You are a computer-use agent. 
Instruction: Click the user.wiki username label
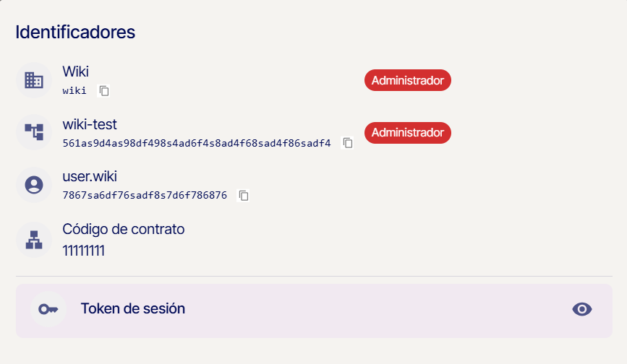[x=90, y=177]
